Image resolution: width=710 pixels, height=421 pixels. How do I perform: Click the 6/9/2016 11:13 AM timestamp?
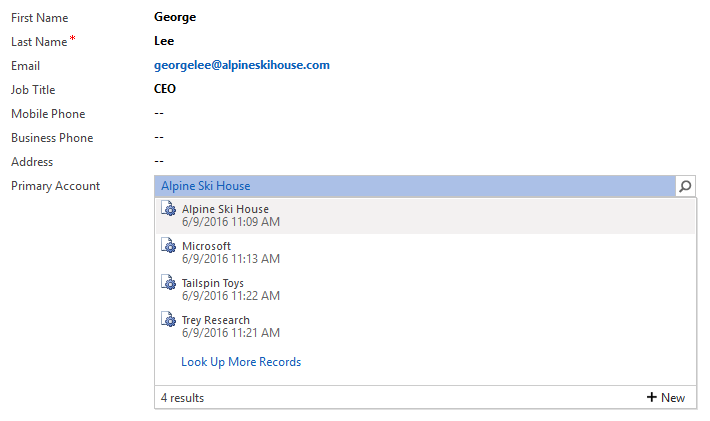[x=231, y=259]
